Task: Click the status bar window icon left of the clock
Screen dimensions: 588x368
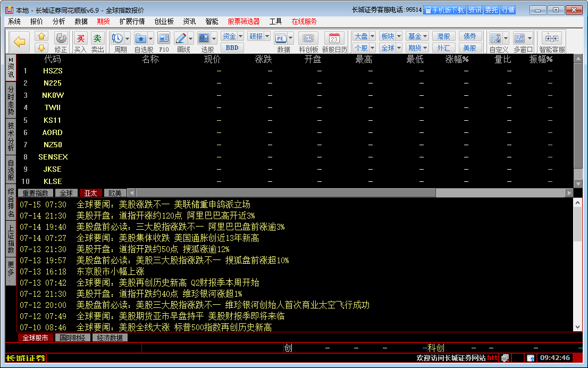Action: 531,358
